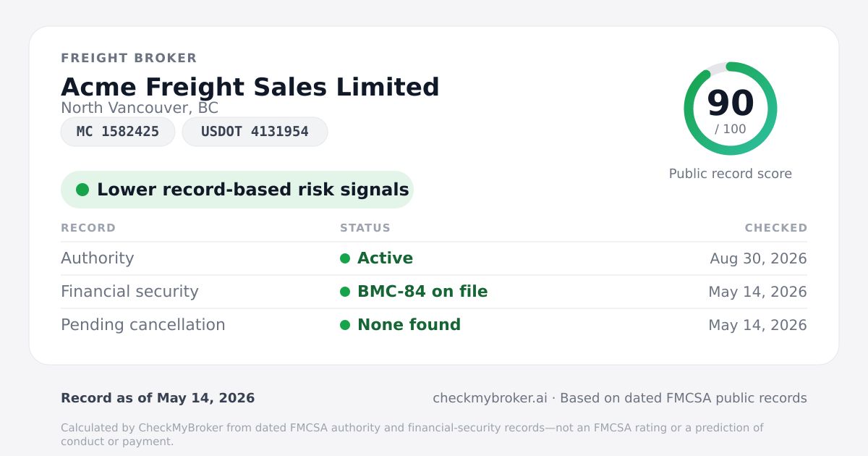868x456 pixels.
Task: Click the circular score ring gauge
Action: click(731, 109)
